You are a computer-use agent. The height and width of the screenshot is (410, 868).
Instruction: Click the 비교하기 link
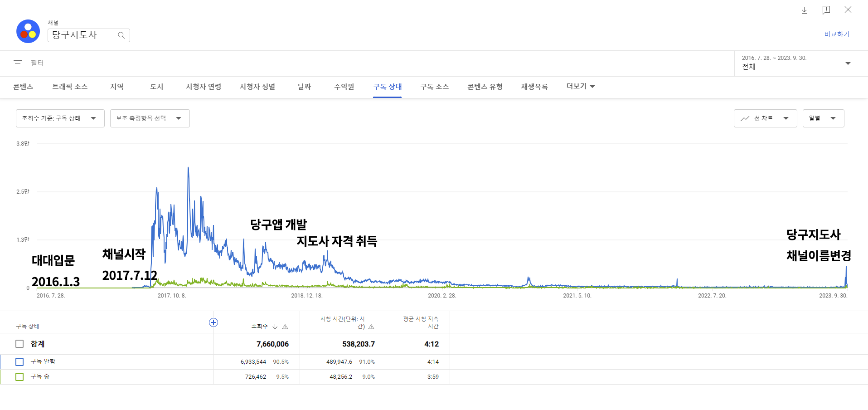[x=837, y=34]
